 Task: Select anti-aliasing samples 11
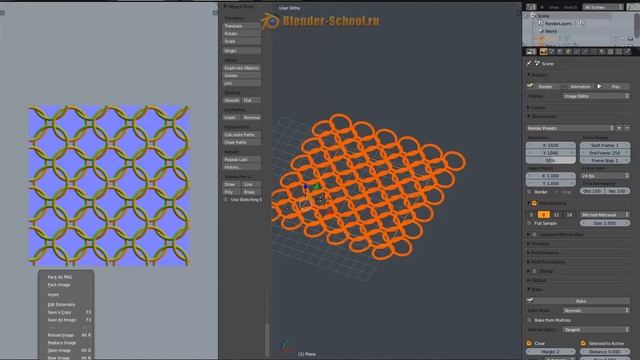click(556, 214)
